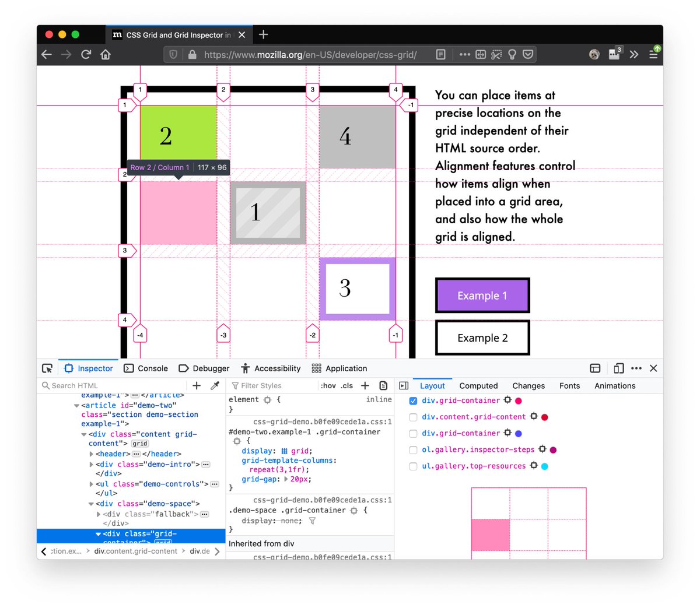Expand the div.demo-intro node
This screenshot has height=608, width=700.
coord(92,465)
